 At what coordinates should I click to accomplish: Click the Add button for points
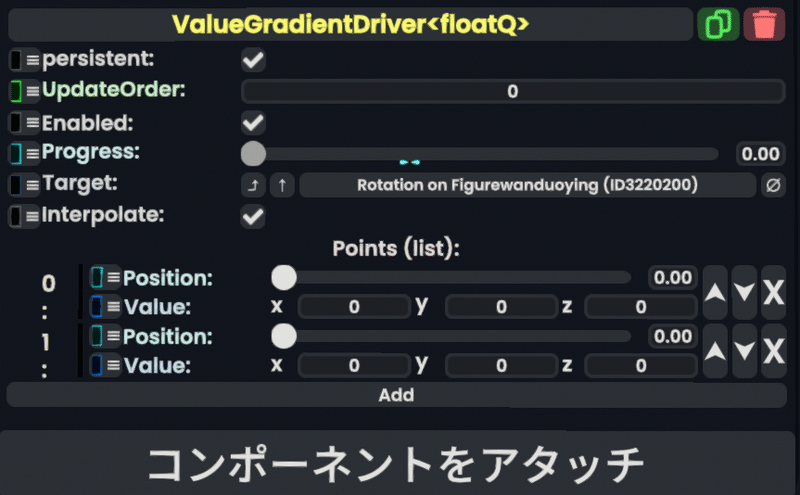[x=396, y=395]
